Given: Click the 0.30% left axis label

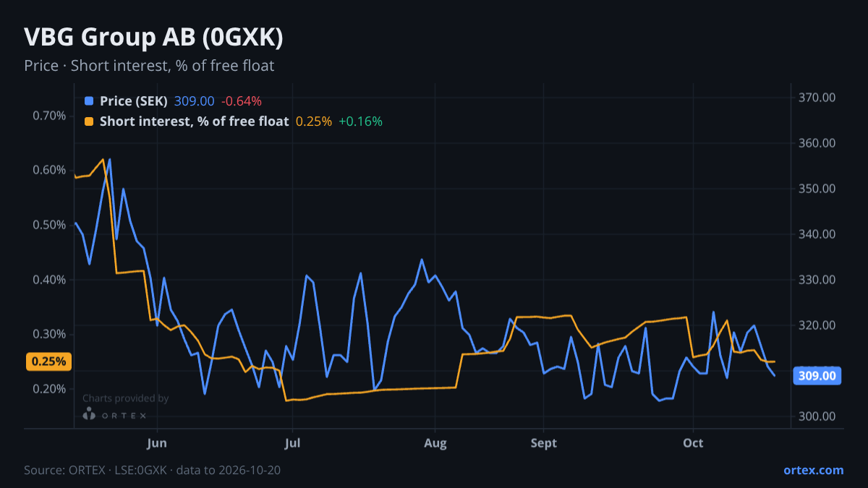Looking at the screenshot, I should click(x=50, y=334).
